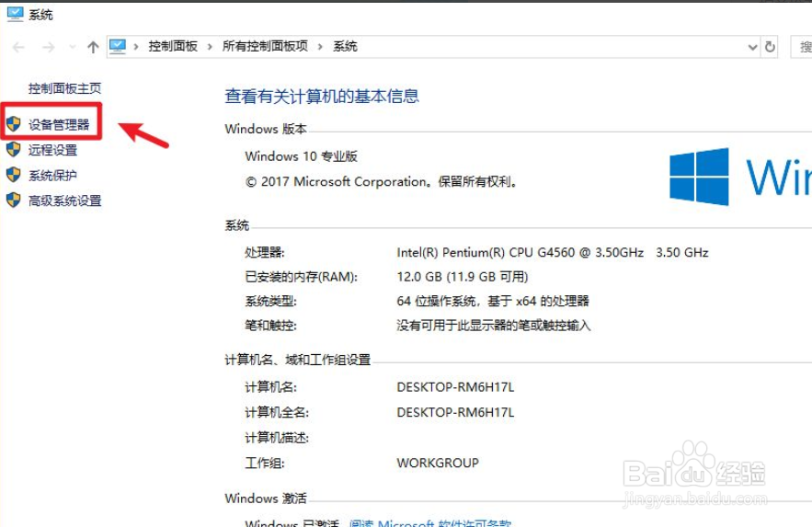Open address bar history dropdown

click(x=752, y=47)
